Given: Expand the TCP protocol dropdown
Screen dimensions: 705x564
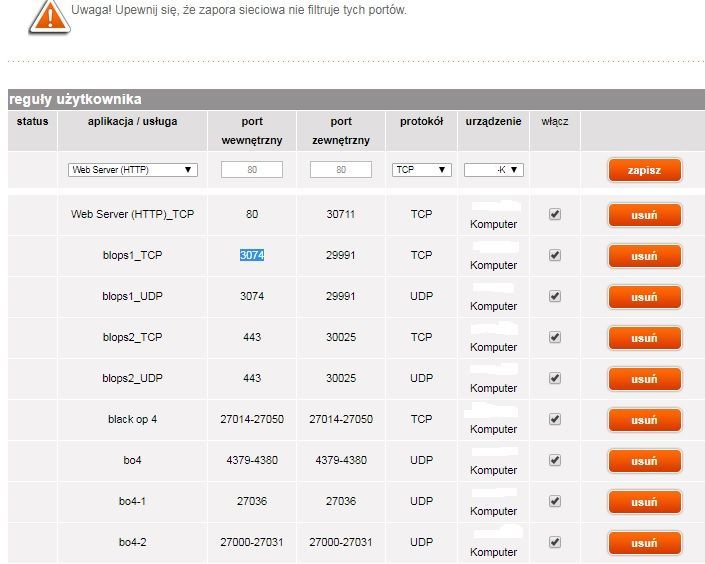Looking at the screenshot, I should [x=421, y=170].
